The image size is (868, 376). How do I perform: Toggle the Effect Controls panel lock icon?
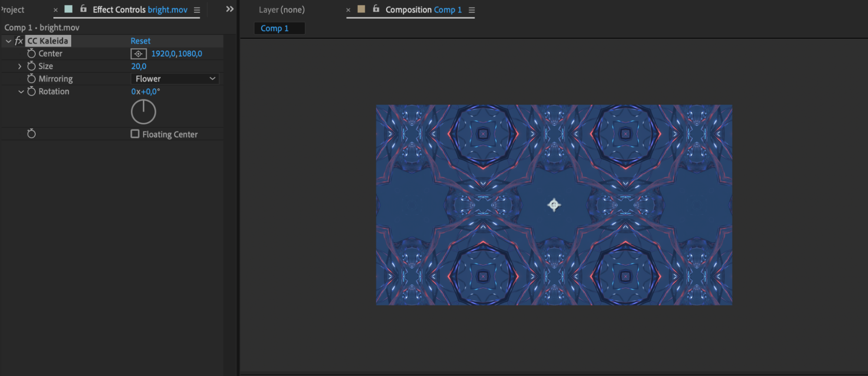coord(83,9)
